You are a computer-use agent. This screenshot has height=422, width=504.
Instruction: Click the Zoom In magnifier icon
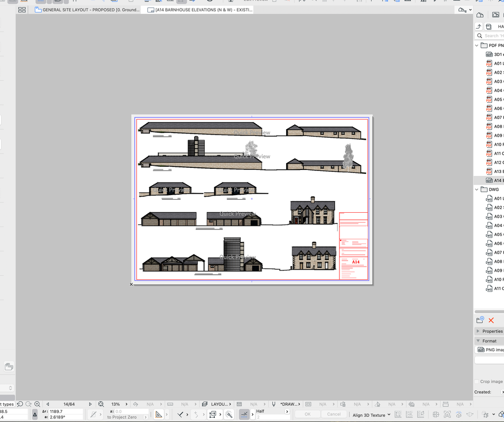pyautogui.click(x=37, y=404)
